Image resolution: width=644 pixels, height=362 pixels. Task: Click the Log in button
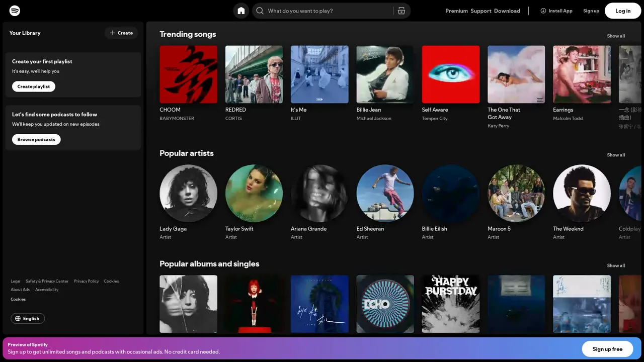point(623,11)
